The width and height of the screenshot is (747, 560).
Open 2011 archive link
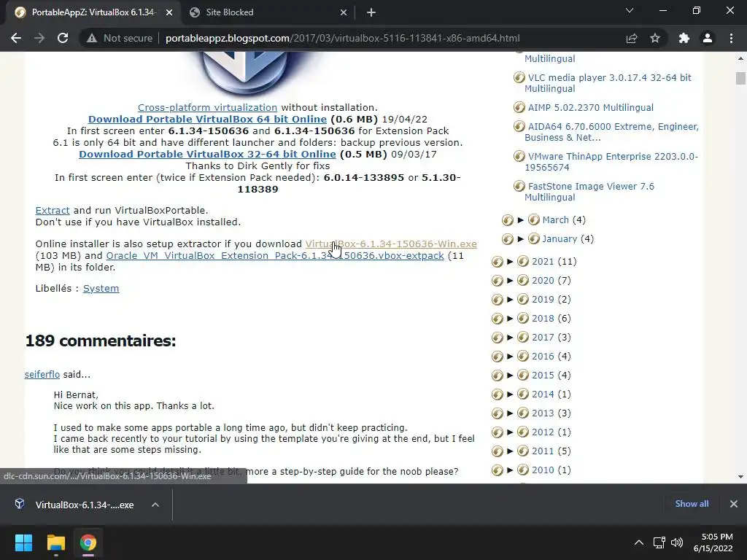coord(543,451)
